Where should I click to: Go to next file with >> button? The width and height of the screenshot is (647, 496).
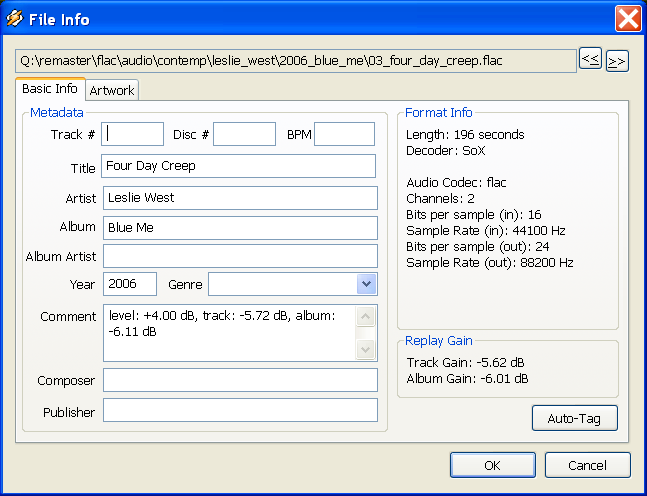617,61
